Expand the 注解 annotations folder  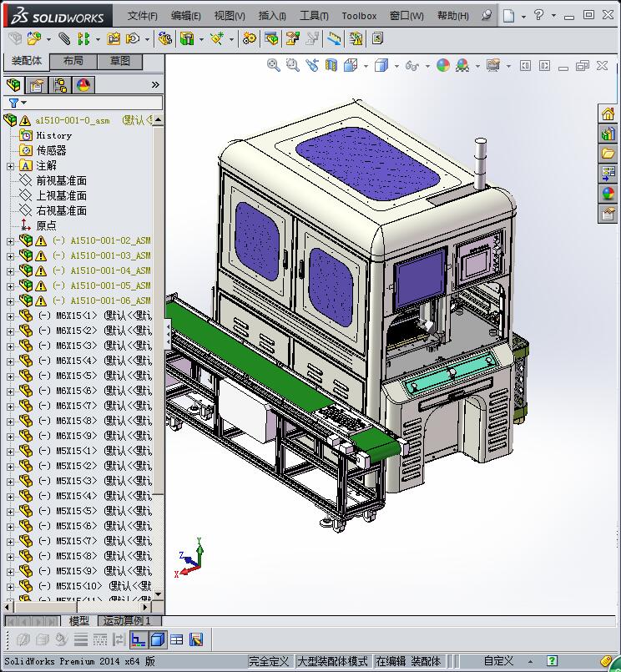10,165
